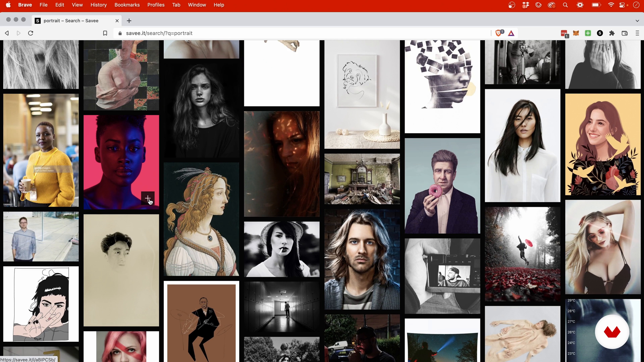Viewport: 644px width, 362px height.
Task: Open the line-art dog framed print
Action: (x=362, y=94)
